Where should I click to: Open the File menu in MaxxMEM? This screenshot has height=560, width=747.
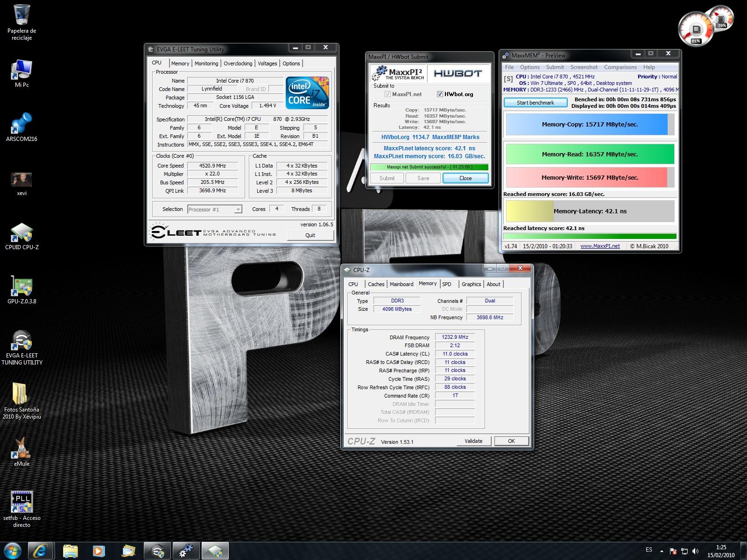click(509, 67)
